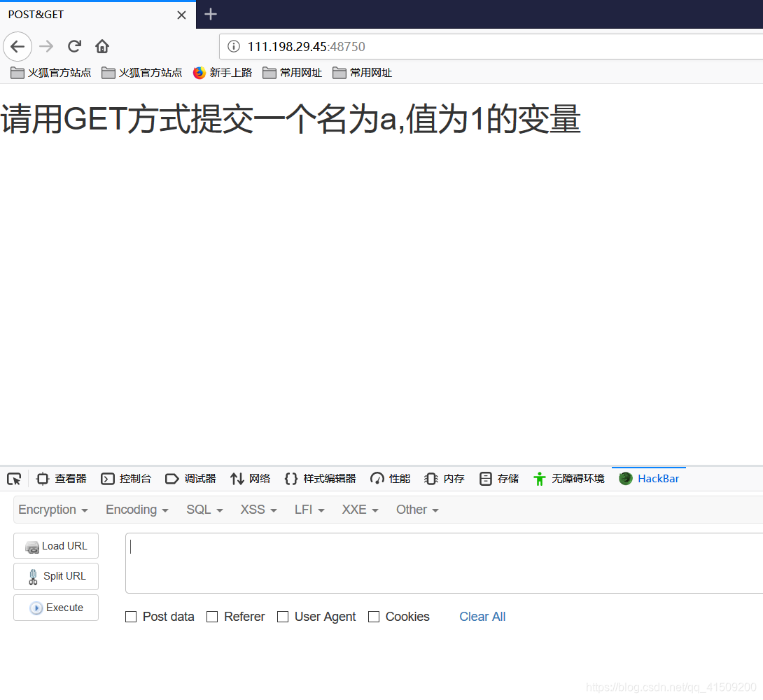Enable the User Agent checkbox
Image resolution: width=763 pixels, height=700 pixels.
[283, 617]
